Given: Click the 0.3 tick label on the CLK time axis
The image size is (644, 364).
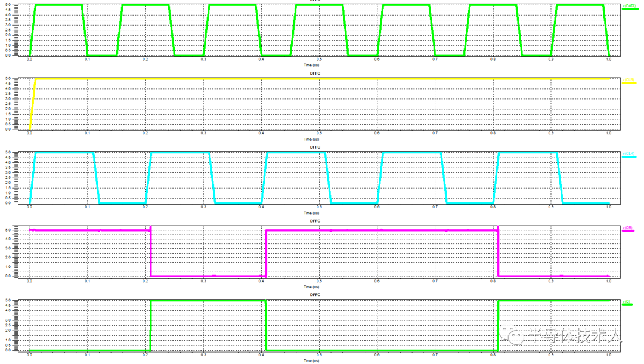Looking at the screenshot, I should tap(203, 207).
